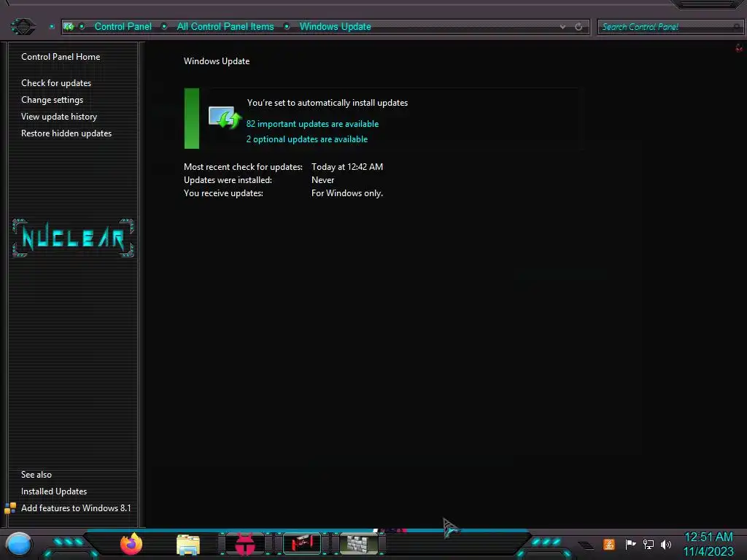This screenshot has width=747, height=560.
Task: Open Action Center flag icon
Action: point(630,544)
